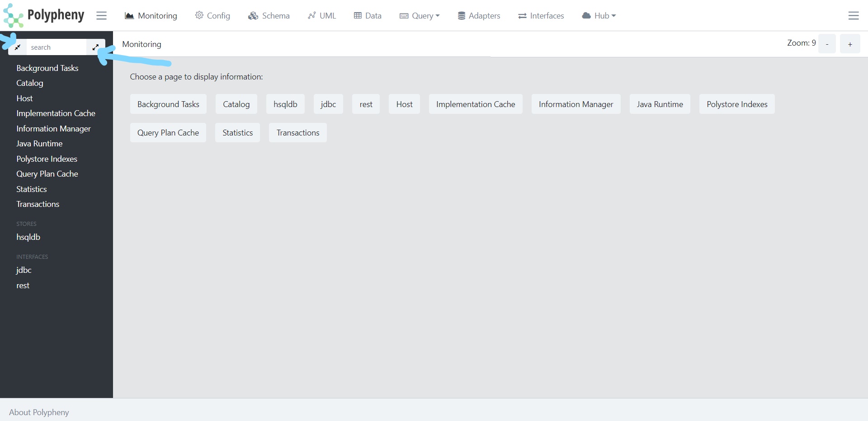Open the About Polypheny link
Viewport: 868px width, 421px height.
pyautogui.click(x=39, y=412)
